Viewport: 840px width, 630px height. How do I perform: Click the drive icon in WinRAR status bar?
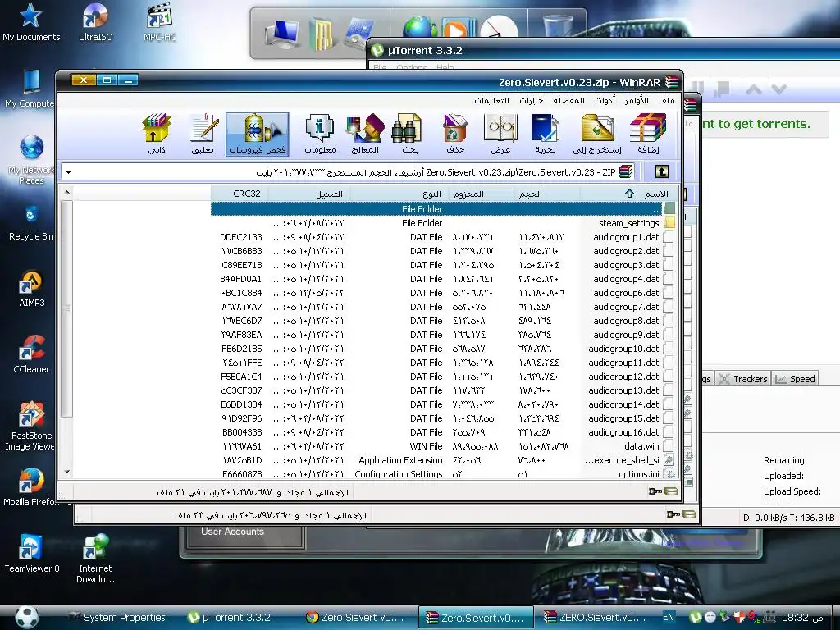[x=671, y=491]
